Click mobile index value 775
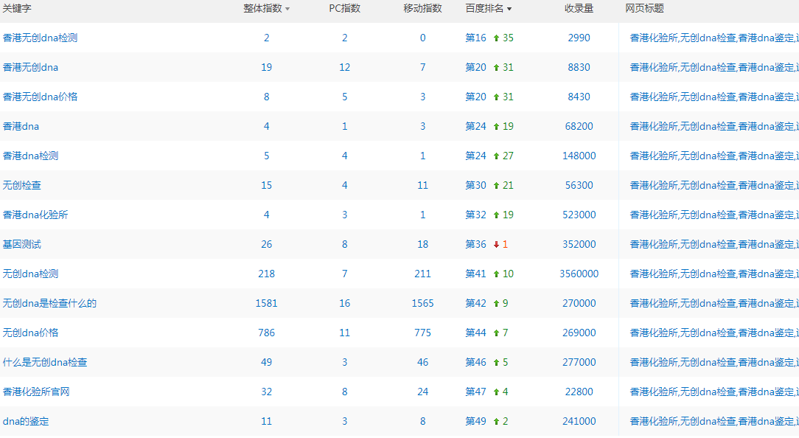Viewport: 799px width, 438px height. 422,333
